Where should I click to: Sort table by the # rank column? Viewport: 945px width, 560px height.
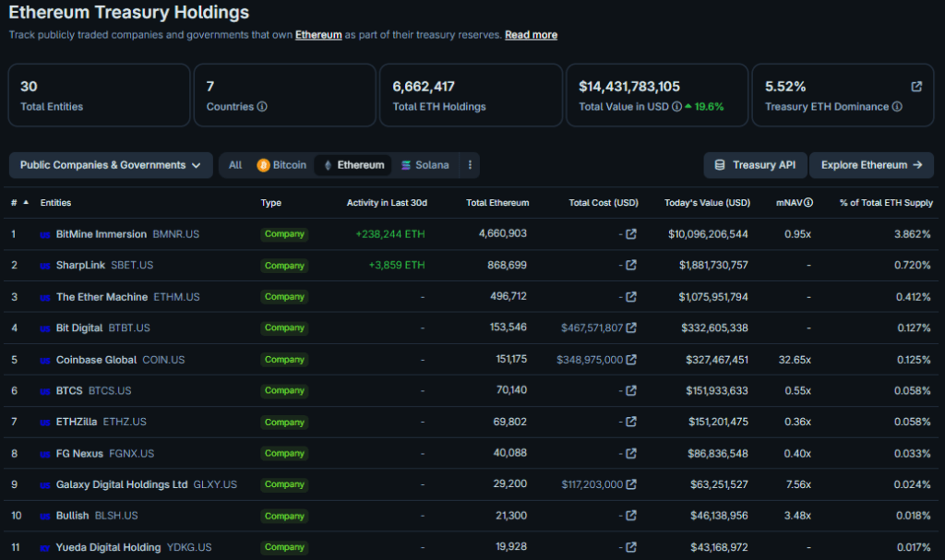[18, 203]
